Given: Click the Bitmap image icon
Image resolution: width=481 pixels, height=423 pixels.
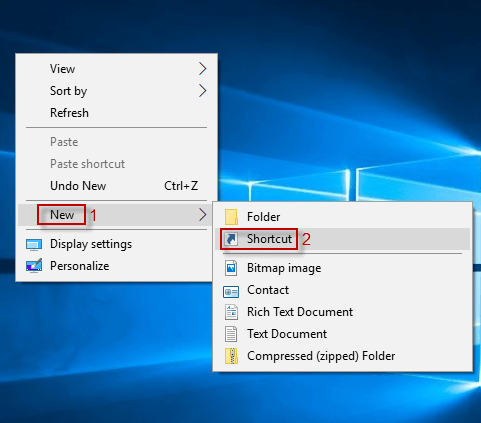Looking at the screenshot, I should point(231,268).
